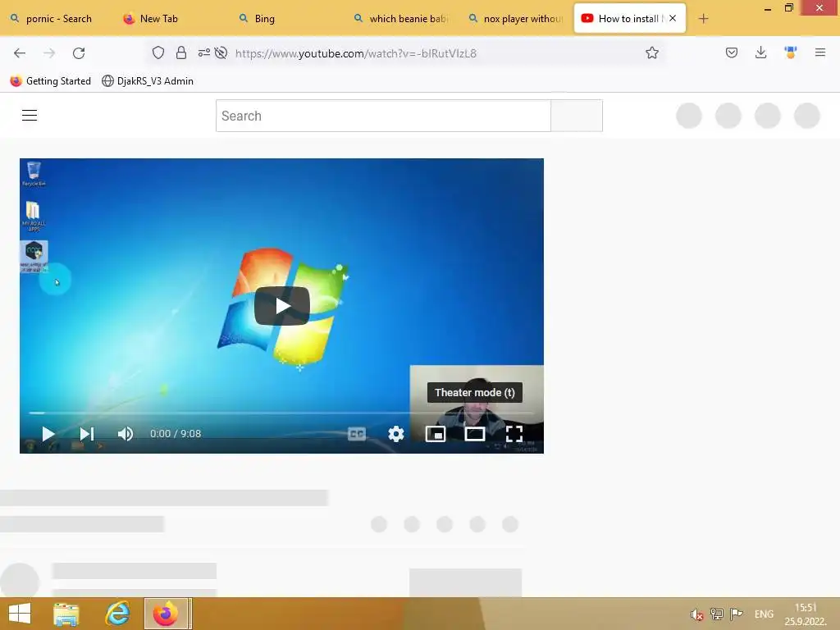This screenshot has width=840, height=630.
Task: Go forward using browser forward arrow
Action: pyautogui.click(x=49, y=53)
